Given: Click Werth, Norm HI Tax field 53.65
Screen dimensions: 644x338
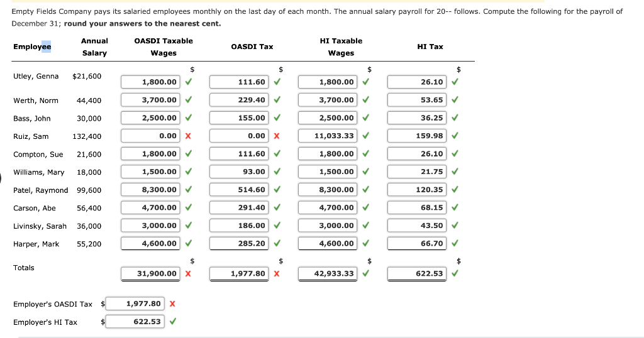Looking at the screenshot, I should point(417,100).
